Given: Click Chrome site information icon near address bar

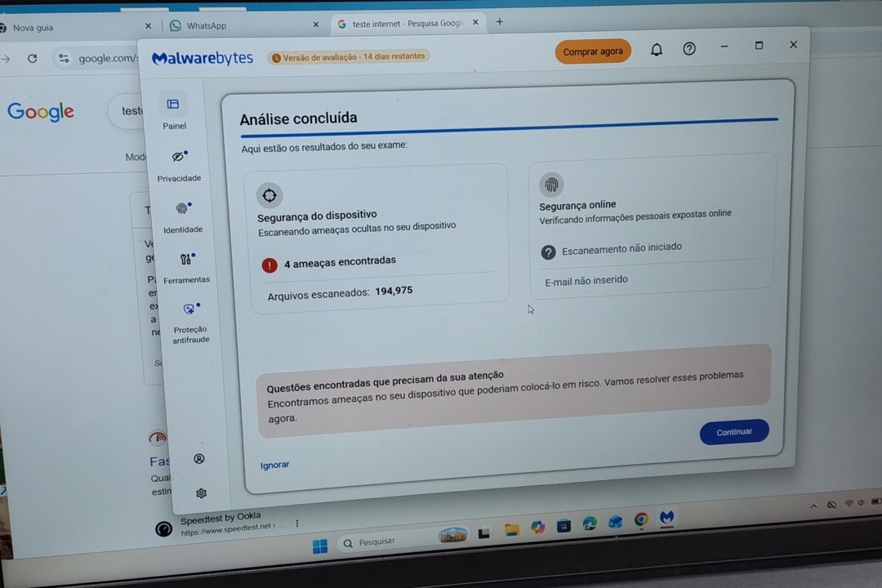Looking at the screenshot, I should coord(64,58).
